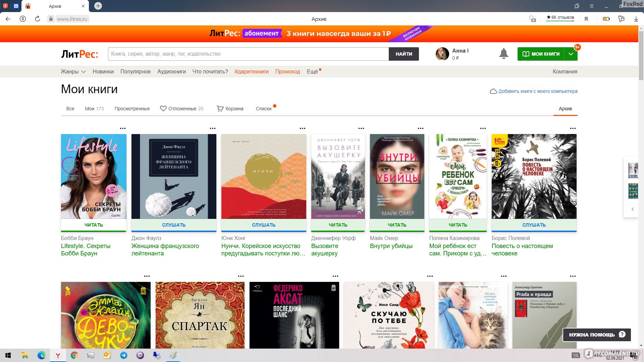Open File Explorer from taskbar
This screenshot has height=362, width=644.
click(x=25, y=355)
